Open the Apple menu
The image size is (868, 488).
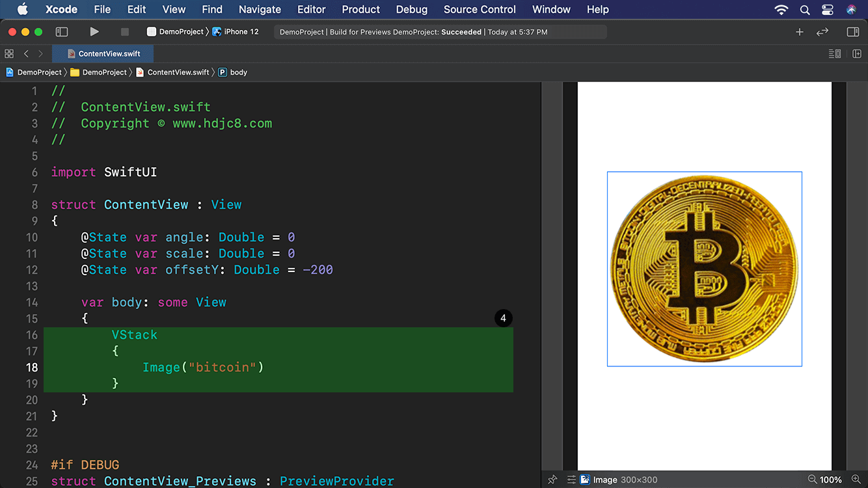click(x=22, y=9)
